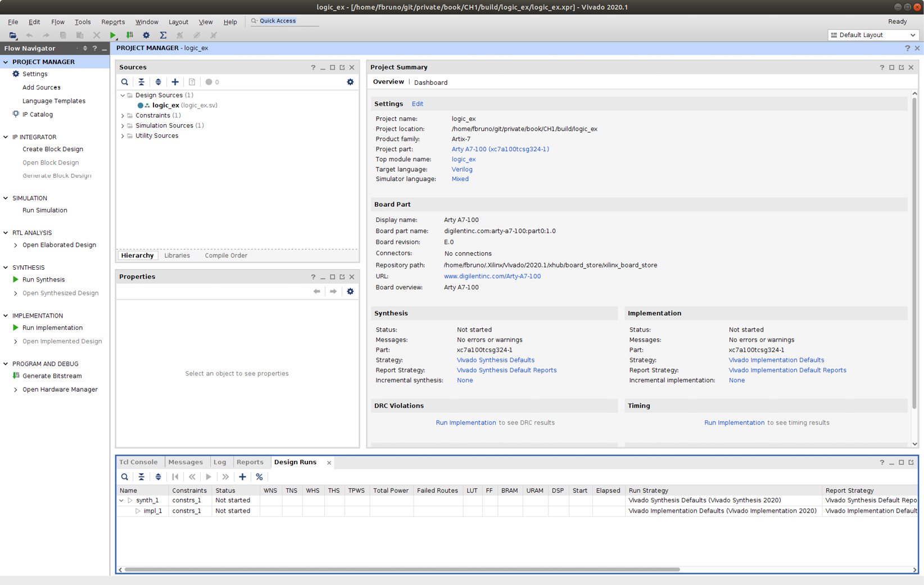Close the Design Runs tab
The image size is (924, 585).
click(329, 462)
